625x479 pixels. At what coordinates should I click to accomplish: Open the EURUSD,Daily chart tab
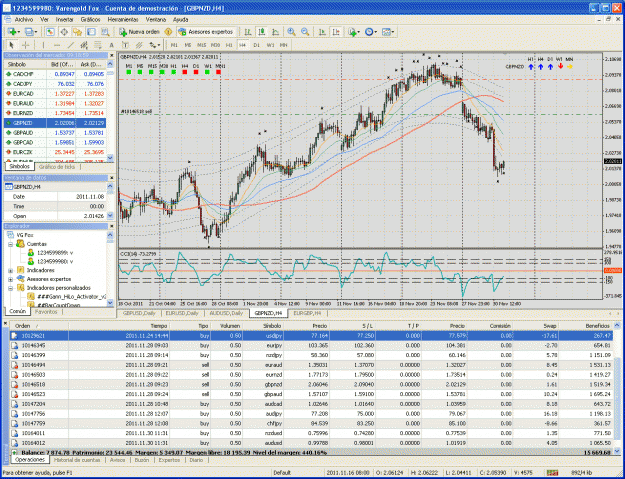[182, 313]
